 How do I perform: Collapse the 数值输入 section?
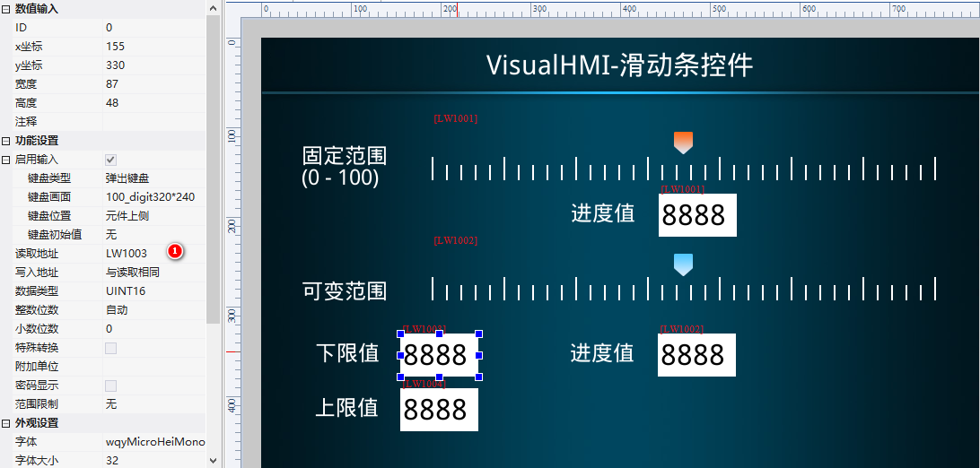(x=5, y=9)
